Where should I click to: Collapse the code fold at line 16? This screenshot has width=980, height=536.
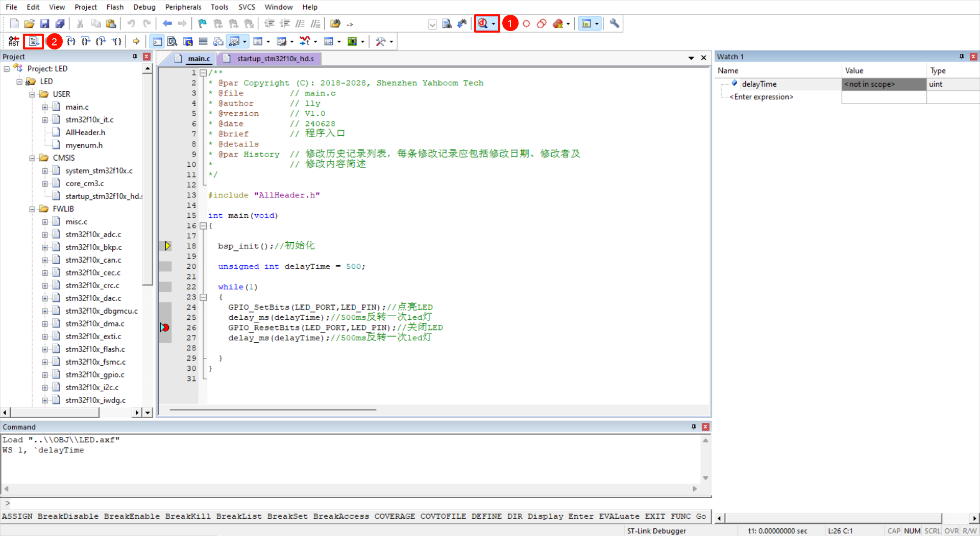tap(203, 225)
